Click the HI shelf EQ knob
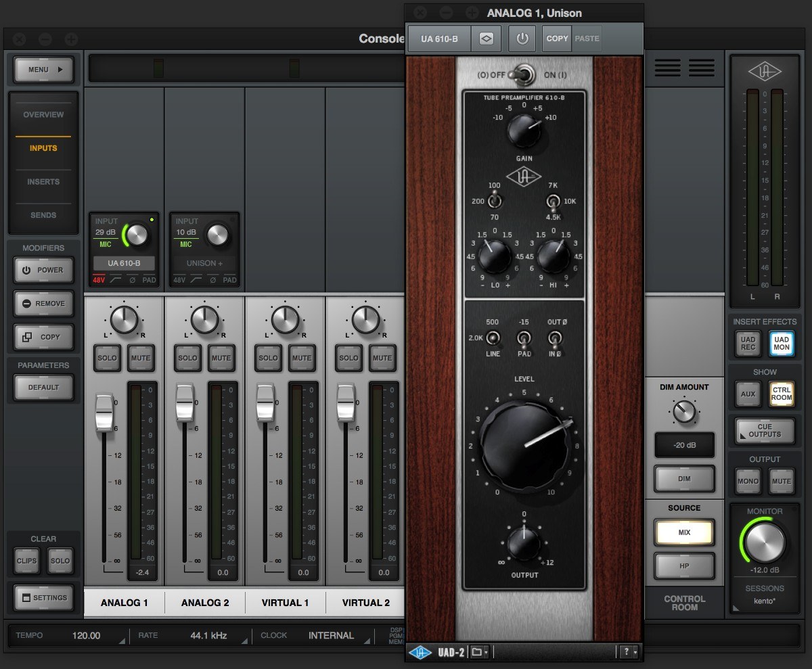 click(x=554, y=256)
